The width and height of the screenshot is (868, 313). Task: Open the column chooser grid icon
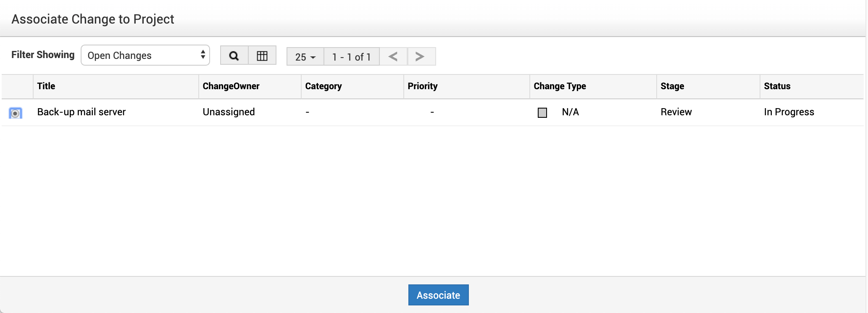262,56
